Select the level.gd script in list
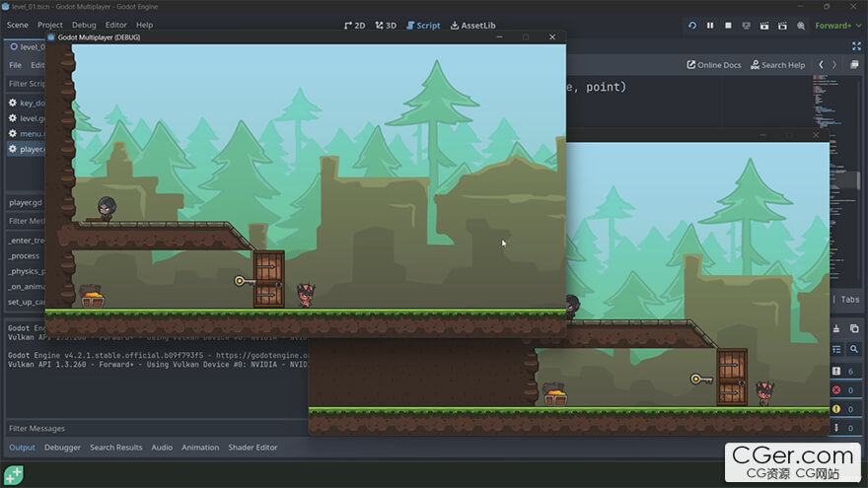Viewport: 868px width, 488px height. (27, 118)
